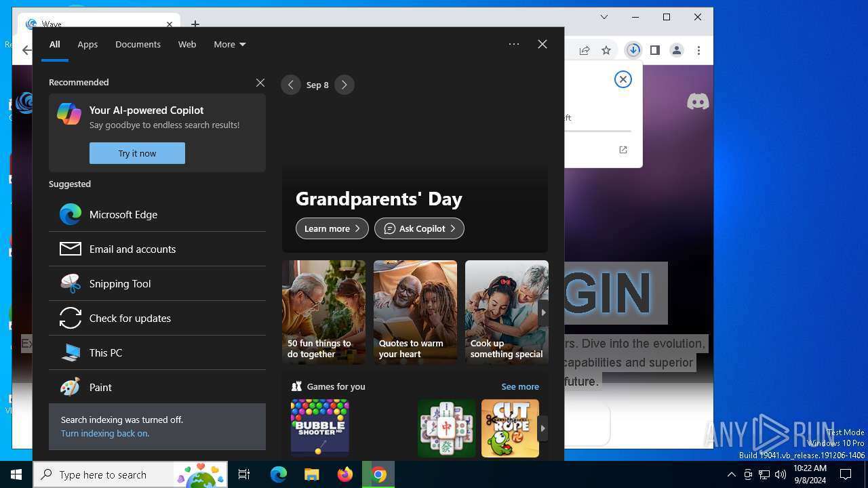Share this page in Chrome
The width and height of the screenshot is (868, 488).
tap(585, 50)
